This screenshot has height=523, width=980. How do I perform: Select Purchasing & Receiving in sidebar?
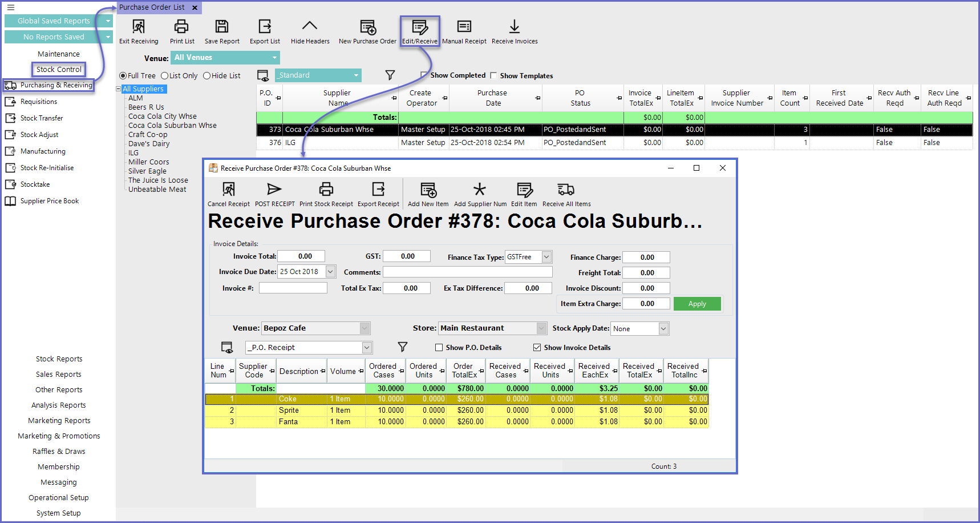click(48, 85)
